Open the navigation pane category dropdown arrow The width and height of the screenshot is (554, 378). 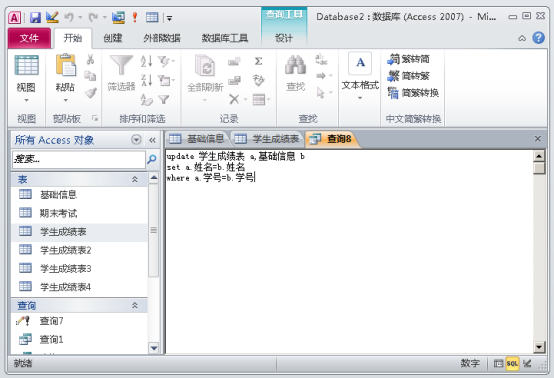coord(136,140)
